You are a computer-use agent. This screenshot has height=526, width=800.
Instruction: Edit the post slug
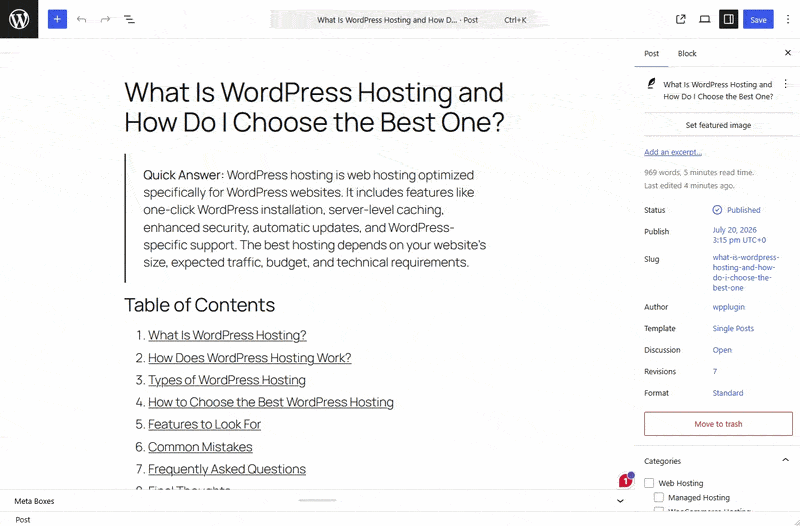(746, 272)
